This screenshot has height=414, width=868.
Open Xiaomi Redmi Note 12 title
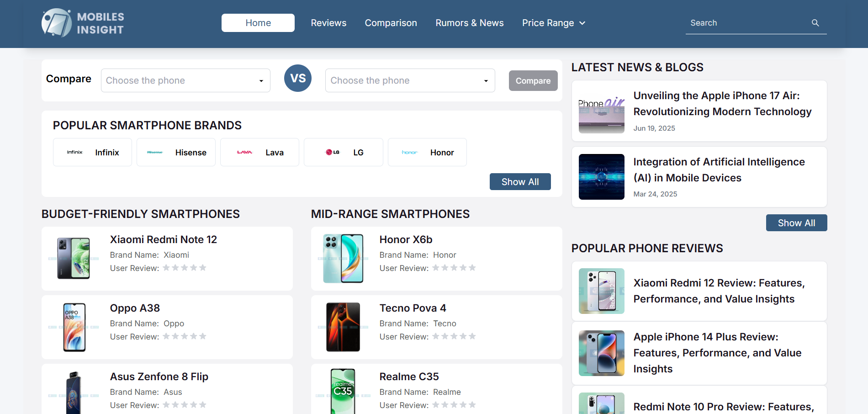tap(164, 239)
